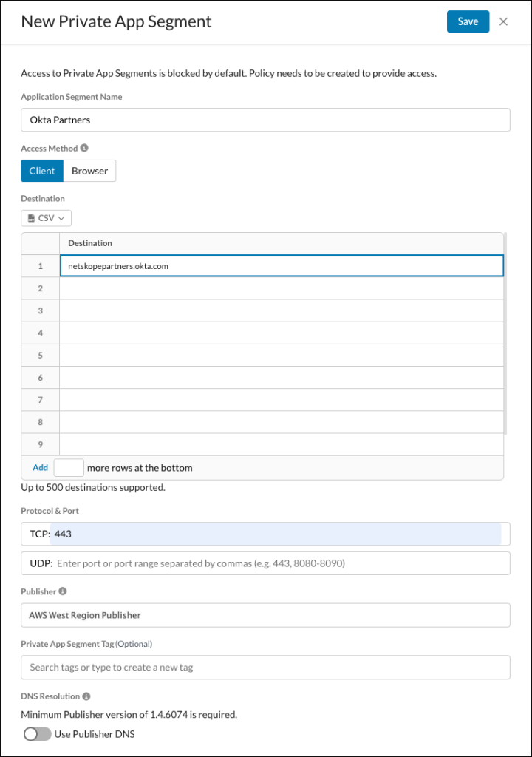
Task: Toggle the Use Publisher DNS switch
Action: (38, 734)
